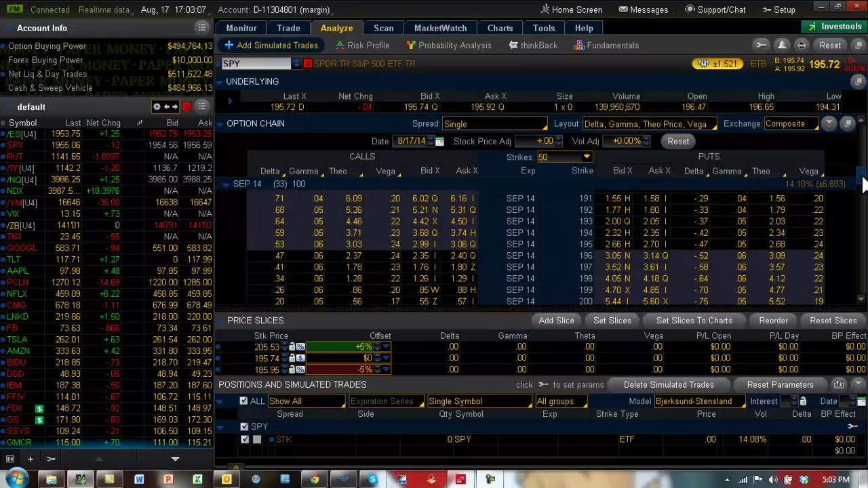868x488 pixels.
Task: Open the Model Bjerksund-Stensland dropdown
Action: 700,401
